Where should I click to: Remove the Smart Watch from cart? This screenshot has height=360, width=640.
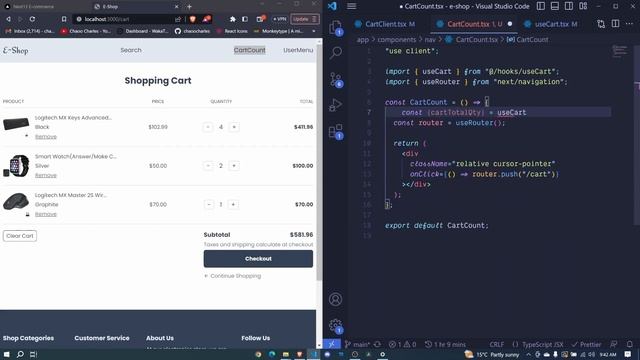[46, 175]
